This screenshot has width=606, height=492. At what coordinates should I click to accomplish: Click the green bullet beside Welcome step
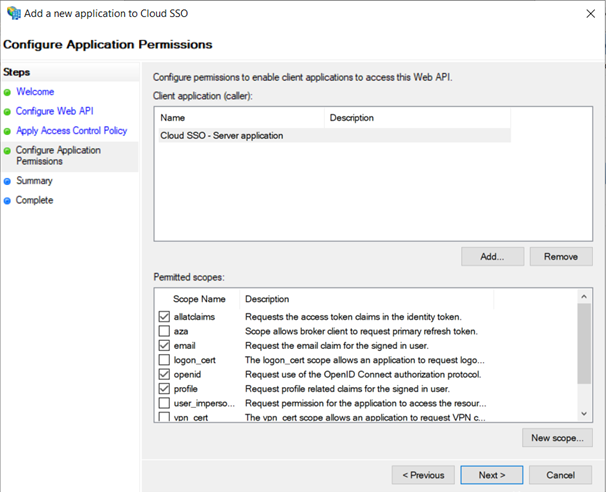click(7, 92)
